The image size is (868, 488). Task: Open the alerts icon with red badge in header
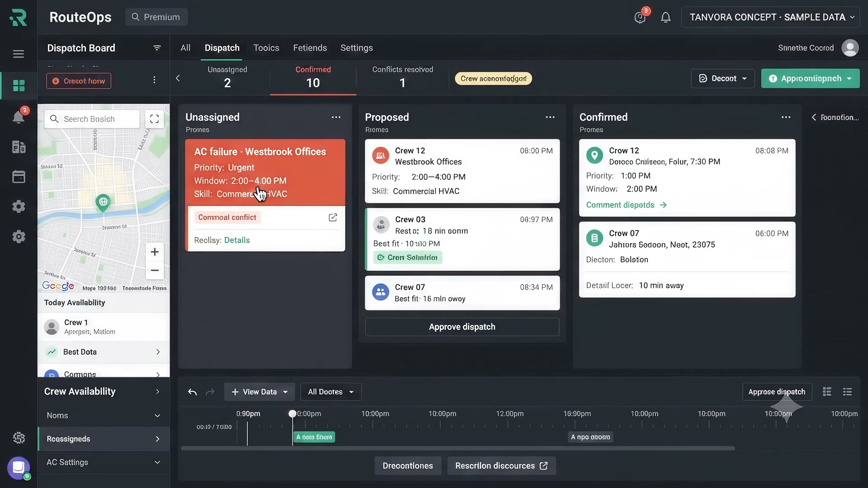tap(641, 17)
